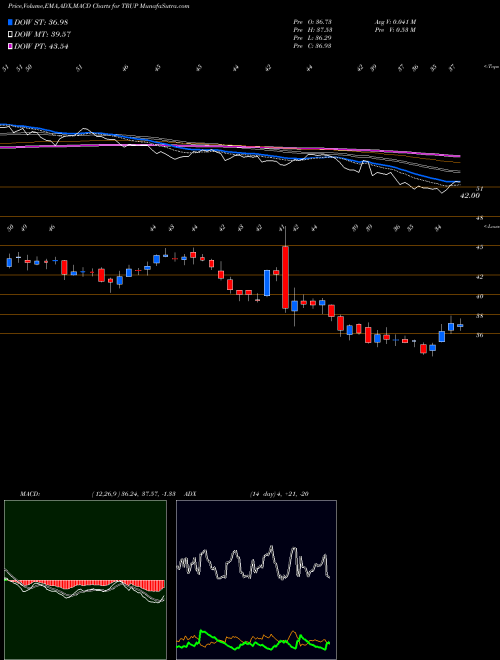Click the 'Pre V: 0.33 M' value
500x660 pixels.
pyautogui.click(x=395, y=30)
